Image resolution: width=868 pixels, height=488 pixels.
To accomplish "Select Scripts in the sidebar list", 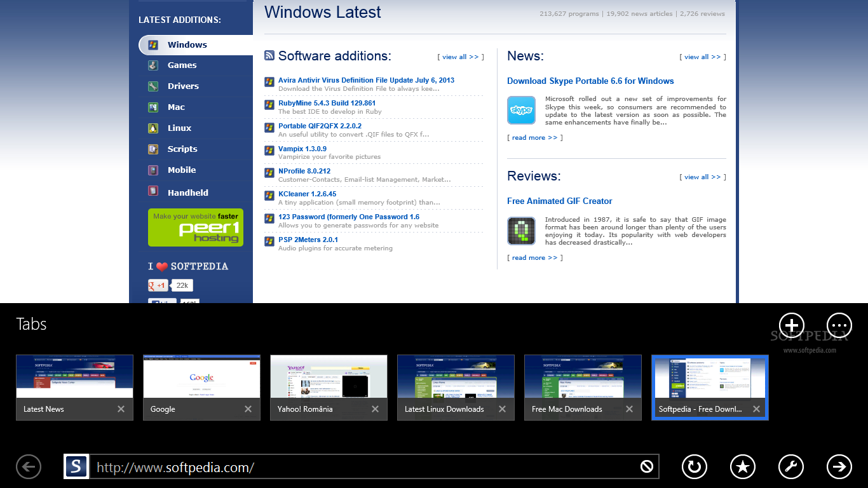I will (182, 149).
